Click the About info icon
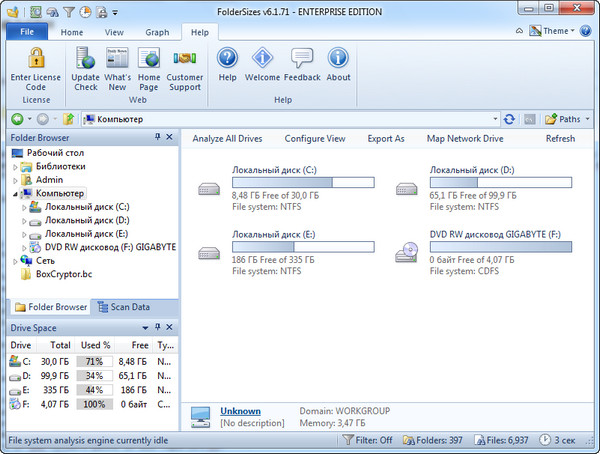Viewport: 600px width, 454px height. tap(338, 59)
